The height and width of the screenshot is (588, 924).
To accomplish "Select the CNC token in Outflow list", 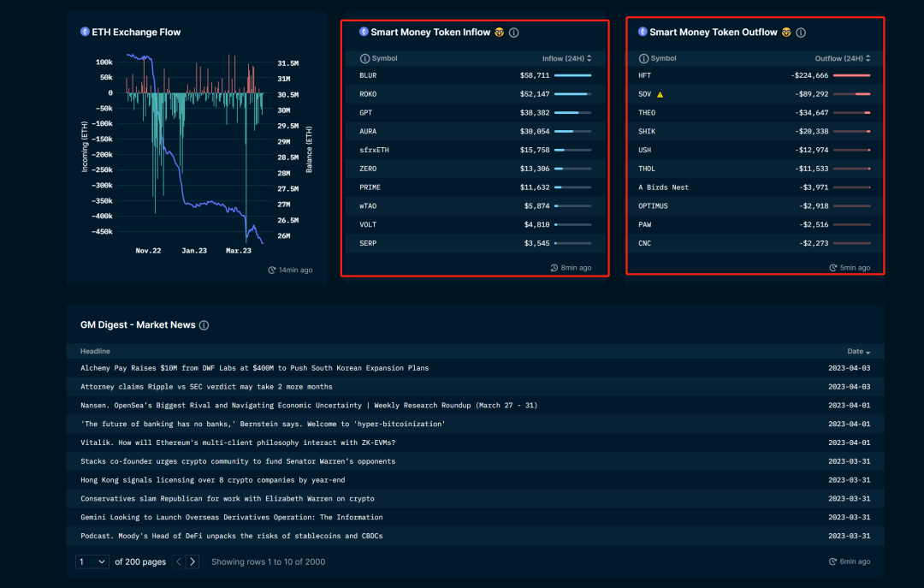I will tap(644, 244).
